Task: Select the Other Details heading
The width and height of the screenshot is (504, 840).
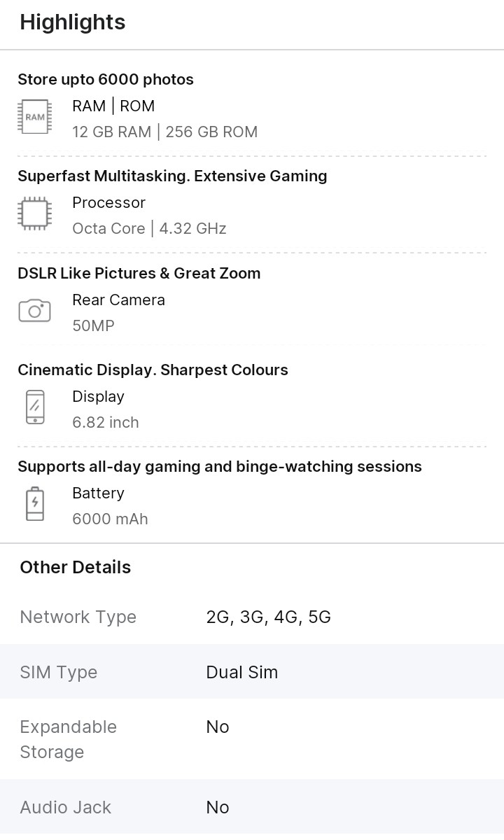Action: pyautogui.click(x=76, y=567)
